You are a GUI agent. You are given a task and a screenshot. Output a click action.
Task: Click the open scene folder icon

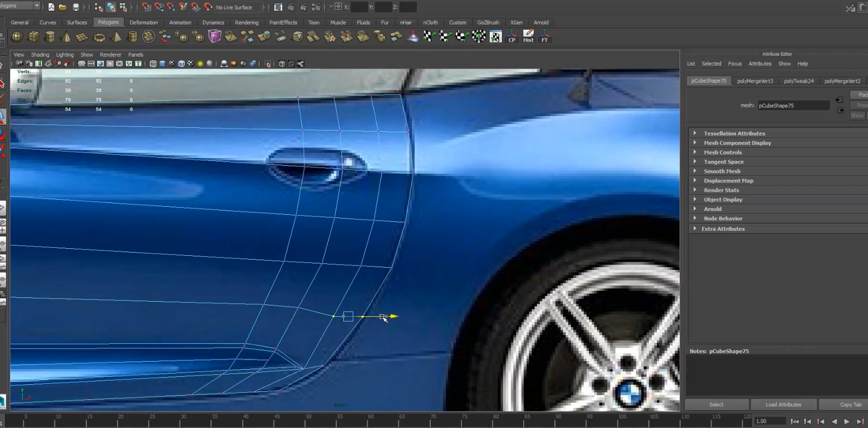click(63, 7)
